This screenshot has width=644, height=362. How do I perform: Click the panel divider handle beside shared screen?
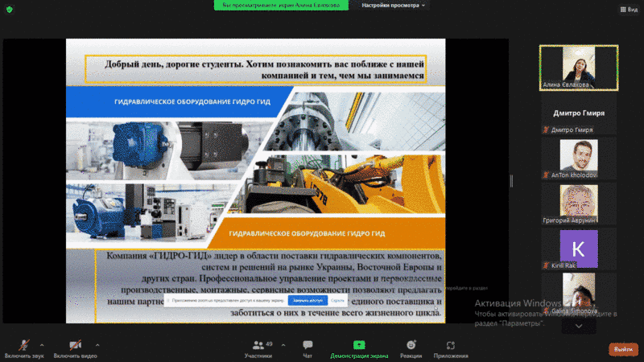[511, 181]
